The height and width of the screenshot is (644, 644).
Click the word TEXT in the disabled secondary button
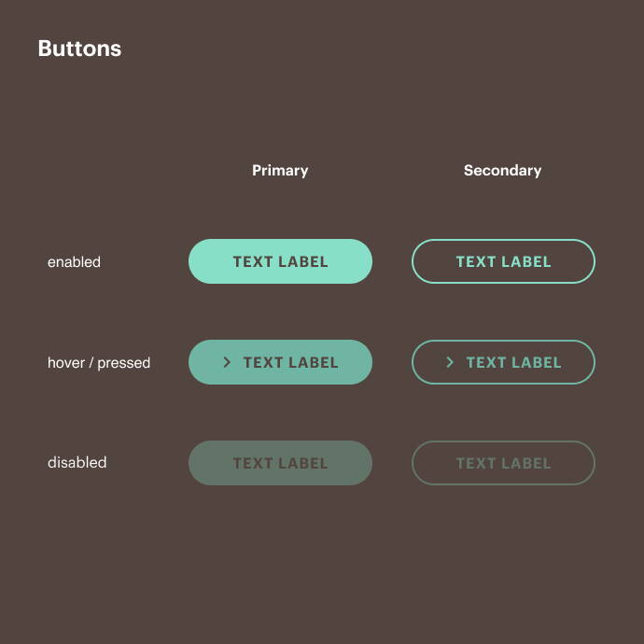[x=476, y=463]
